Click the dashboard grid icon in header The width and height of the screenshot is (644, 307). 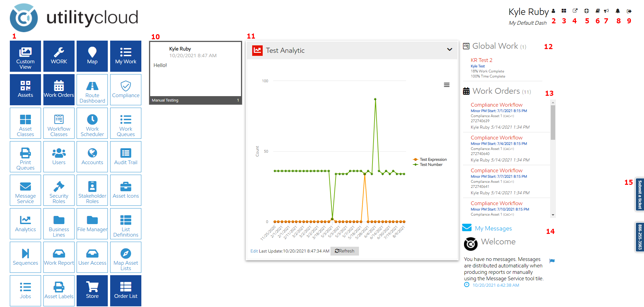pyautogui.click(x=564, y=11)
